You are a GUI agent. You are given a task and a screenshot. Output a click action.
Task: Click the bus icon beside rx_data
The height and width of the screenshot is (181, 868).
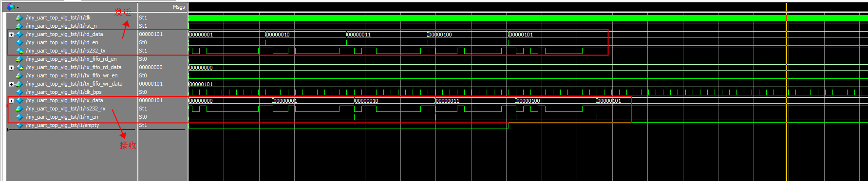pyautogui.click(x=19, y=100)
